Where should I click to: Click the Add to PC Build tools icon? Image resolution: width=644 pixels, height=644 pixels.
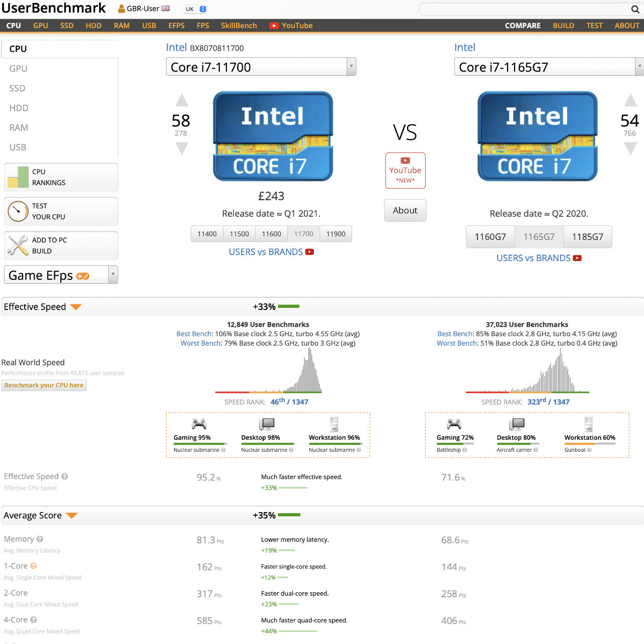point(18,246)
